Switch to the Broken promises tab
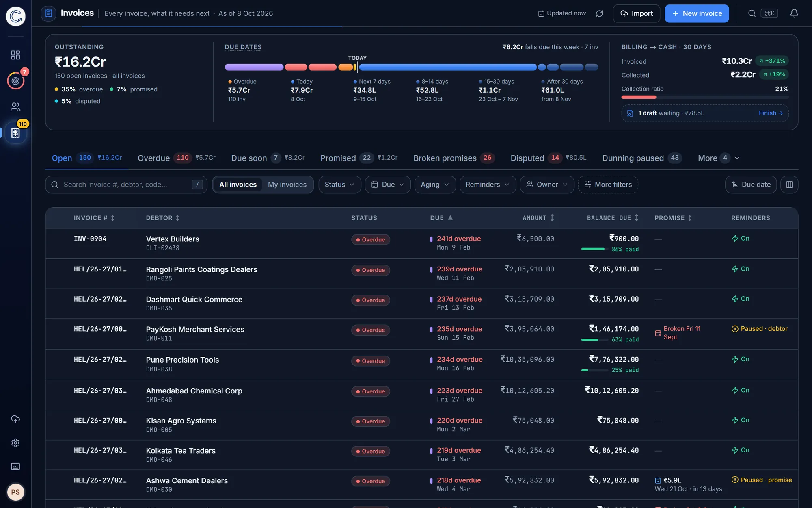 [454, 158]
